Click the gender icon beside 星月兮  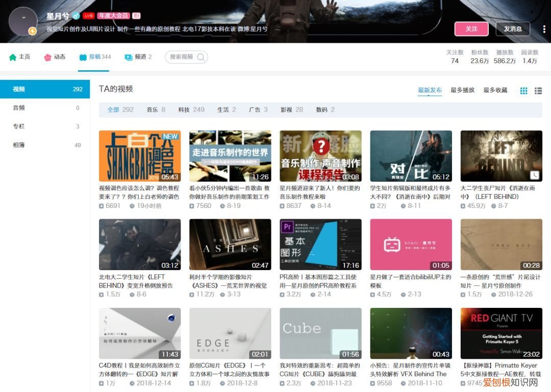[76, 15]
